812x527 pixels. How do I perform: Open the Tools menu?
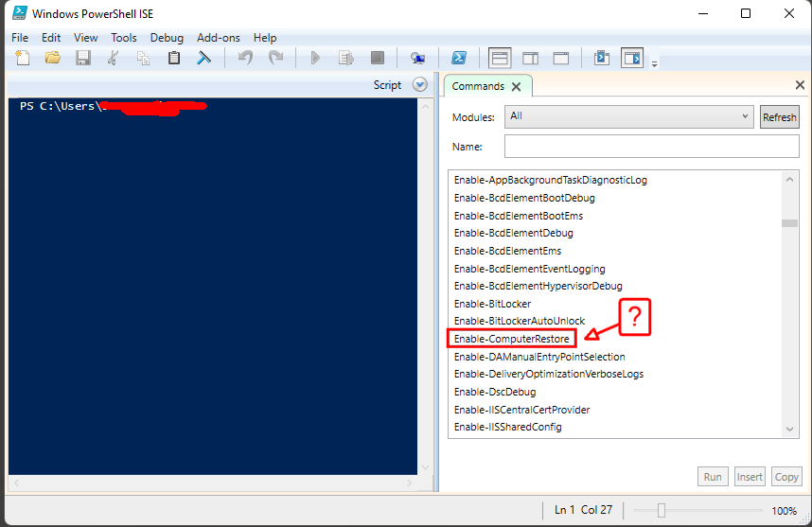coord(124,38)
